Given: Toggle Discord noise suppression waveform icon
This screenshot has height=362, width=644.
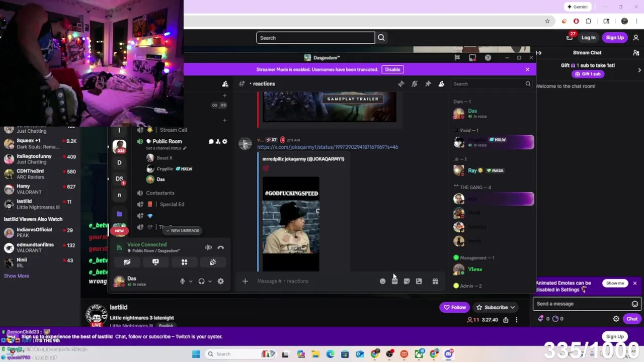Looking at the screenshot, I should tap(208, 247).
